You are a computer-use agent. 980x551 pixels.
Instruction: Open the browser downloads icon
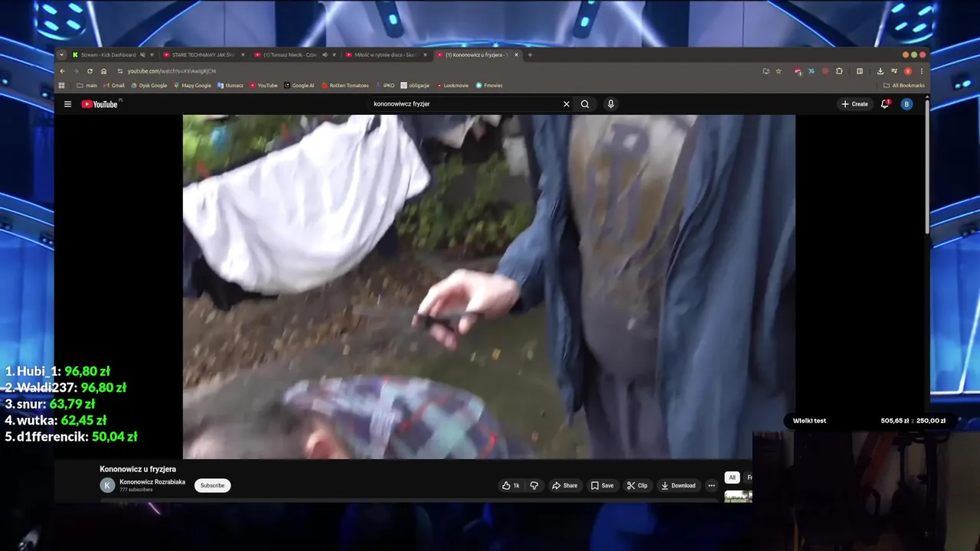(x=880, y=71)
